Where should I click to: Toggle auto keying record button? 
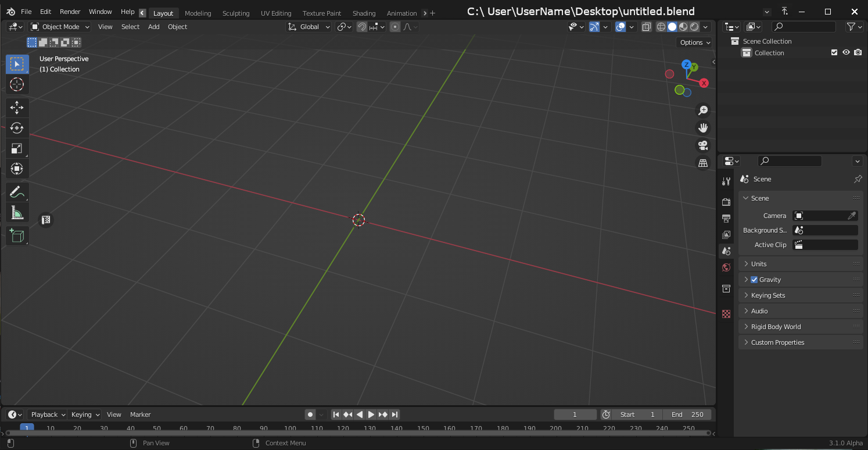(x=310, y=415)
